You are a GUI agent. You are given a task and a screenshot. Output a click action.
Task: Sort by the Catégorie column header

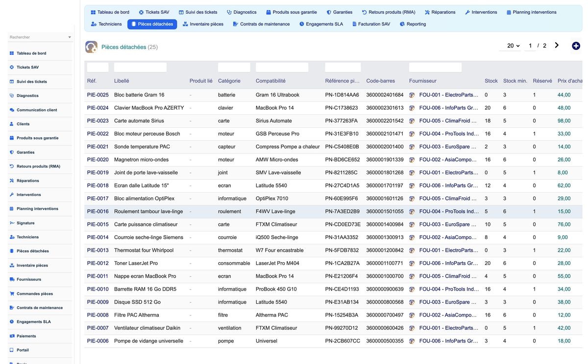point(229,81)
